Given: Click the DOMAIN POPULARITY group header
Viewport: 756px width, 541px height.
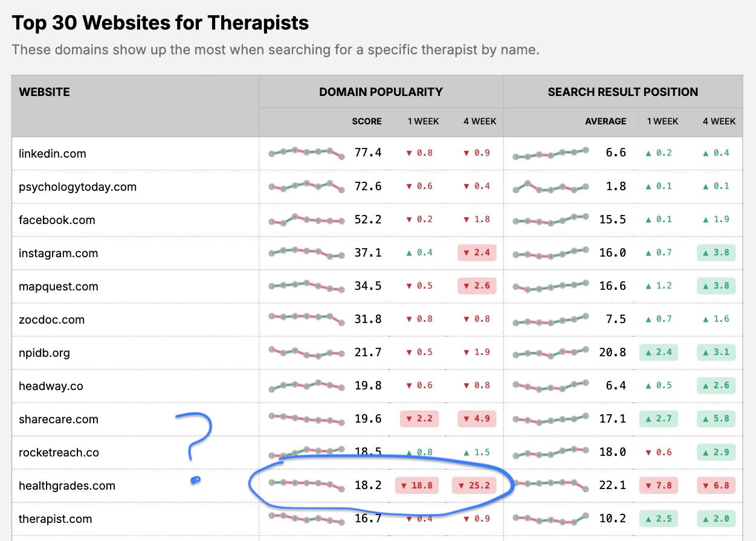Looking at the screenshot, I should point(381,92).
